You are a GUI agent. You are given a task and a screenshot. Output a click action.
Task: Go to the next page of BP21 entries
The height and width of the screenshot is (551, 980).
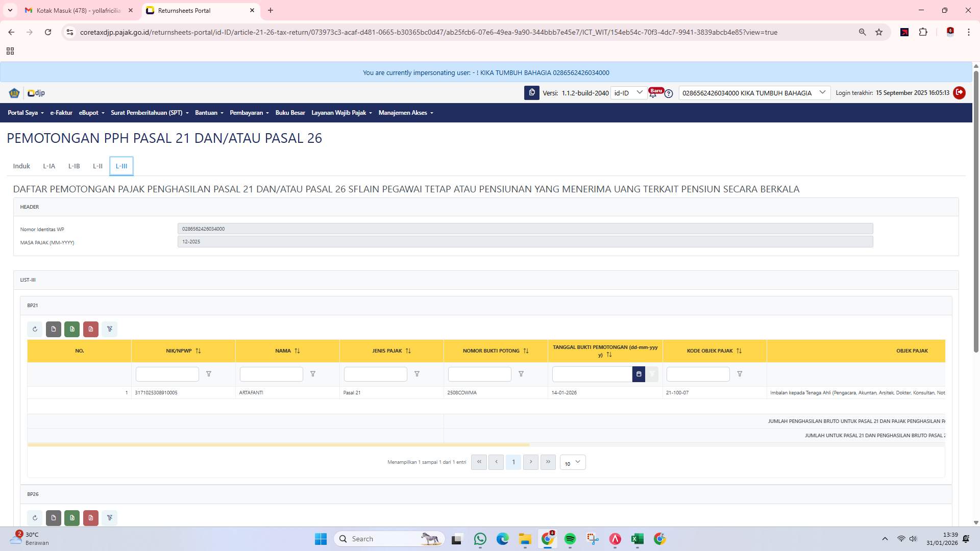point(531,462)
